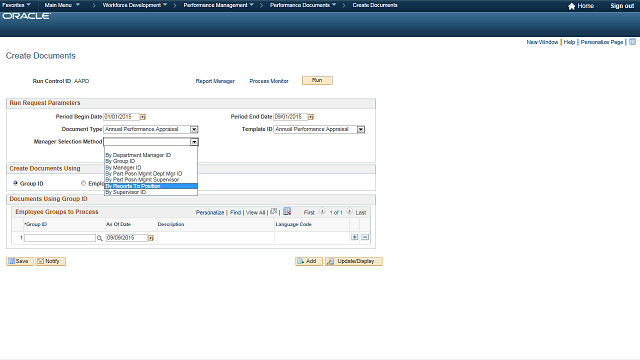Click the Run button
Image resolution: width=640 pixels, height=360 pixels.
[317, 80]
